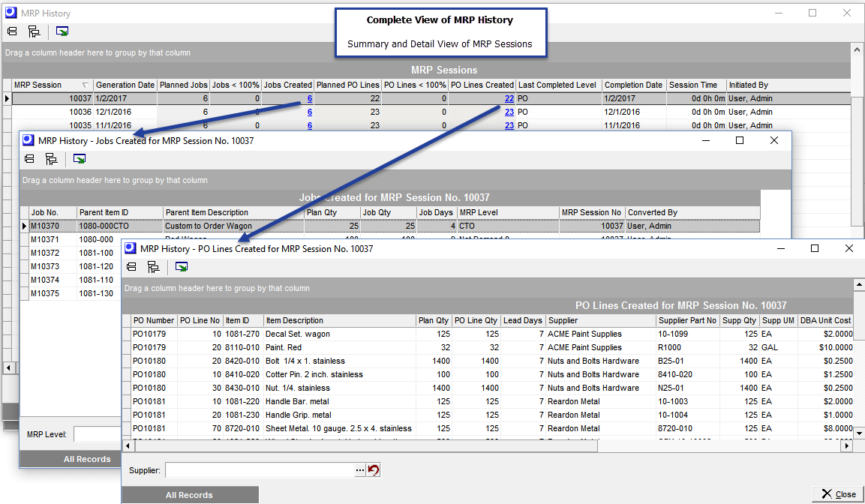
Task: Click the print icon in PO Lines Created window
Action: pyautogui.click(x=131, y=266)
